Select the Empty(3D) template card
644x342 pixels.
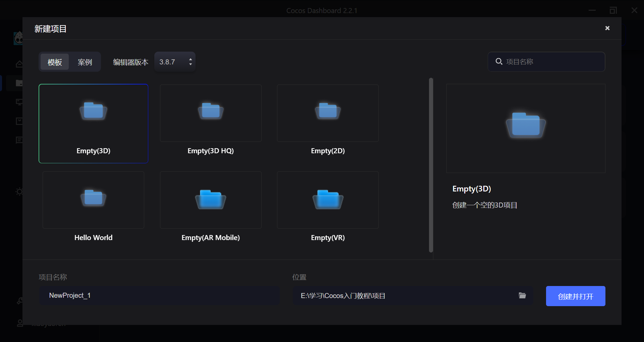point(93,123)
